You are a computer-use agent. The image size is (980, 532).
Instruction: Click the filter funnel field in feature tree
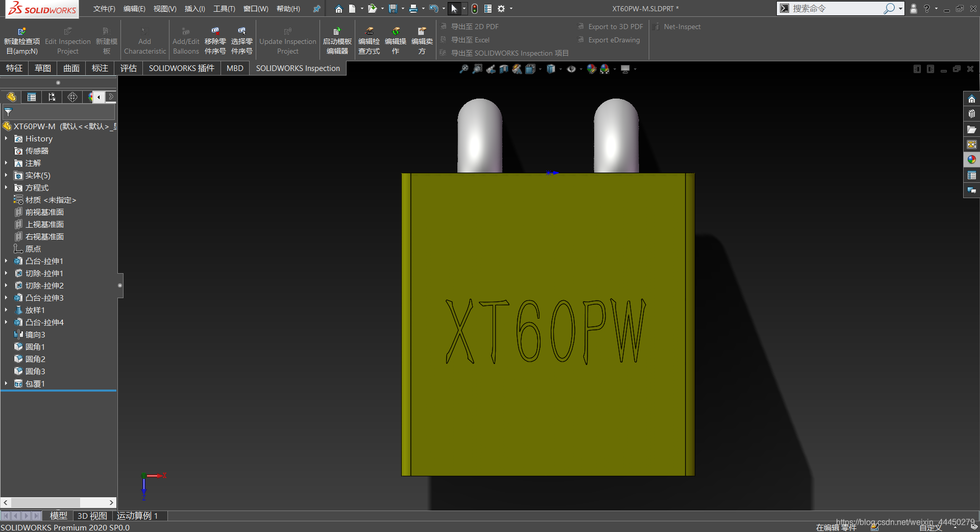click(x=59, y=112)
